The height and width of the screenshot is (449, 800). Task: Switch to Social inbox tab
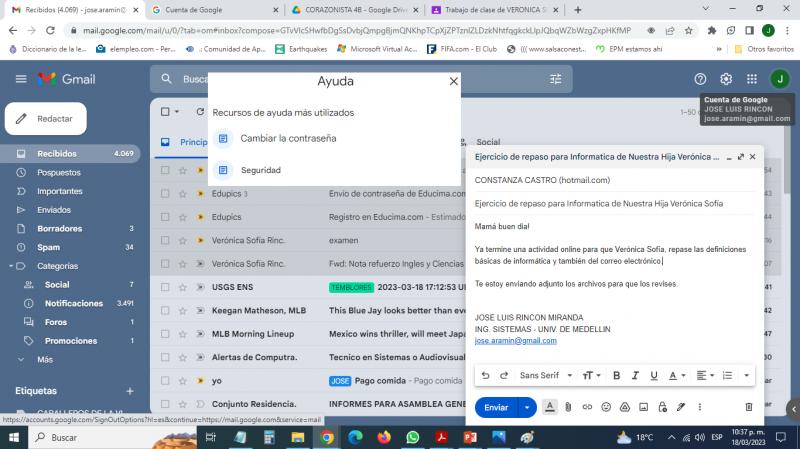[x=488, y=142]
